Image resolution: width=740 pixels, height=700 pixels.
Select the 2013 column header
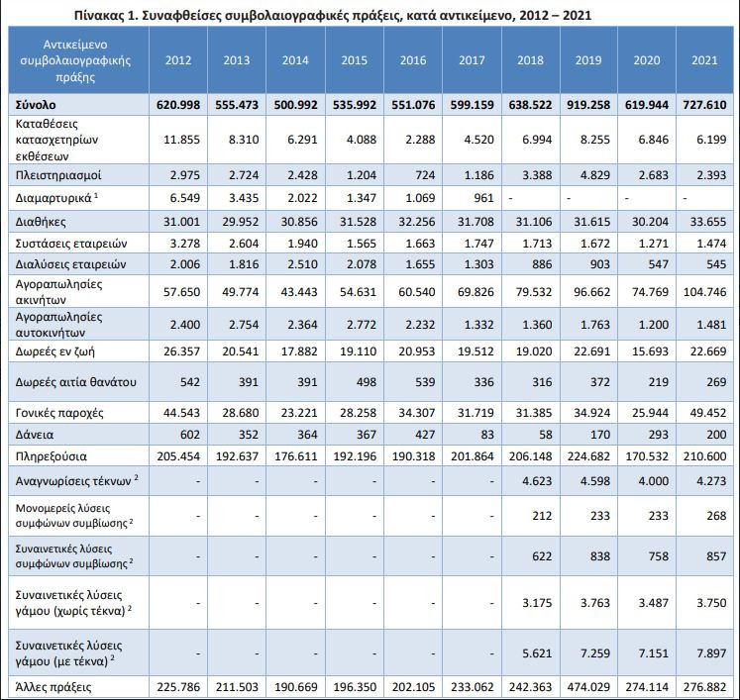tap(237, 60)
